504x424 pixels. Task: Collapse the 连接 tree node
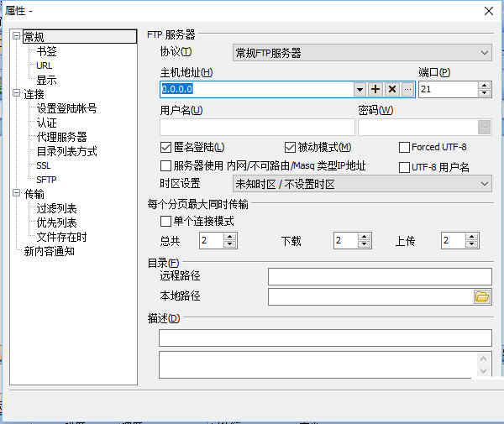pos(17,93)
